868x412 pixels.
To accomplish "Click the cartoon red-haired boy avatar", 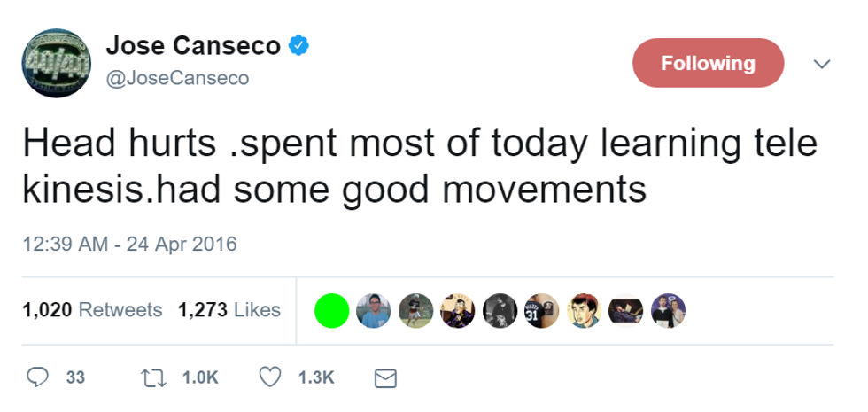I will click(583, 310).
